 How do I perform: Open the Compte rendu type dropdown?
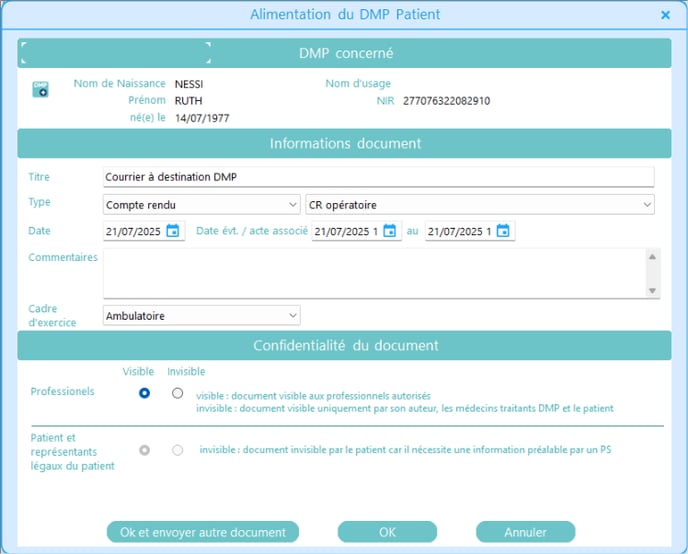click(x=201, y=205)
